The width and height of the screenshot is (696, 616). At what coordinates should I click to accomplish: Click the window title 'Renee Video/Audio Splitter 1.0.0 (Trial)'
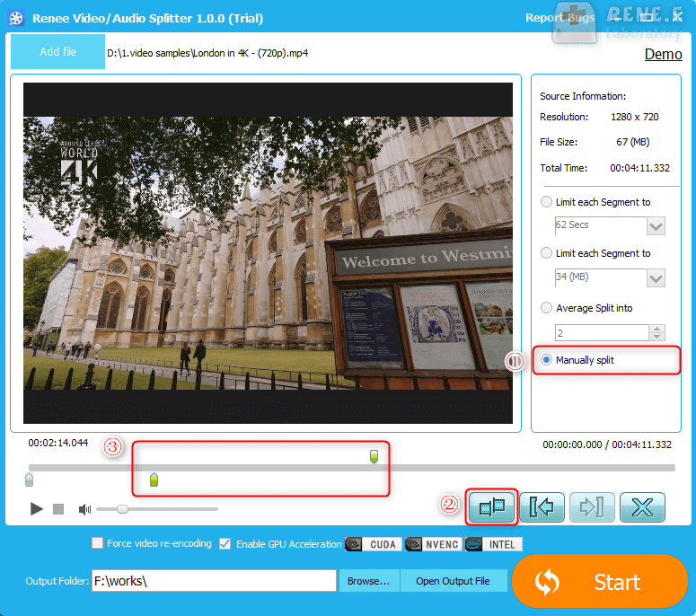147,18
